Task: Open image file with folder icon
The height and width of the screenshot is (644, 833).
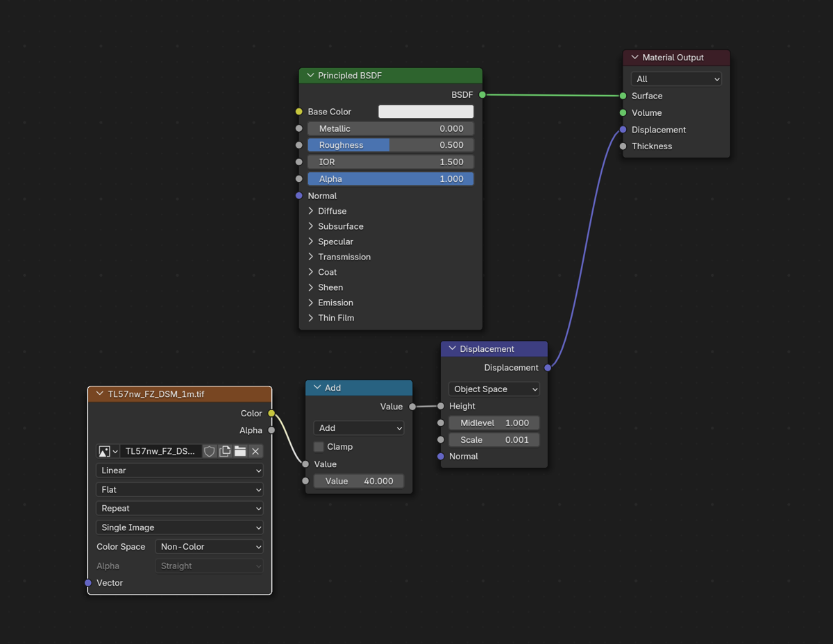Action: coord(240,451)
